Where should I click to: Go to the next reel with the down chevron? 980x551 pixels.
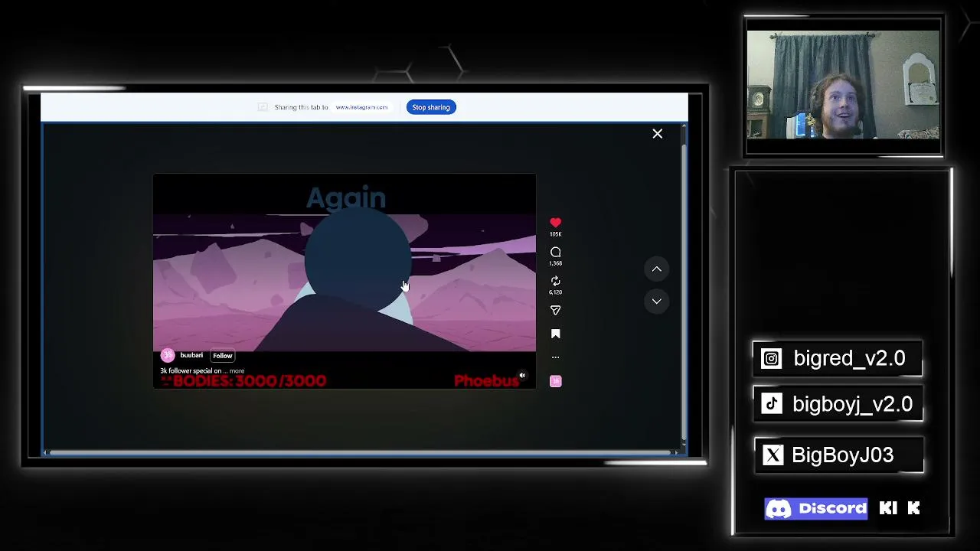[x=656, y=302]
